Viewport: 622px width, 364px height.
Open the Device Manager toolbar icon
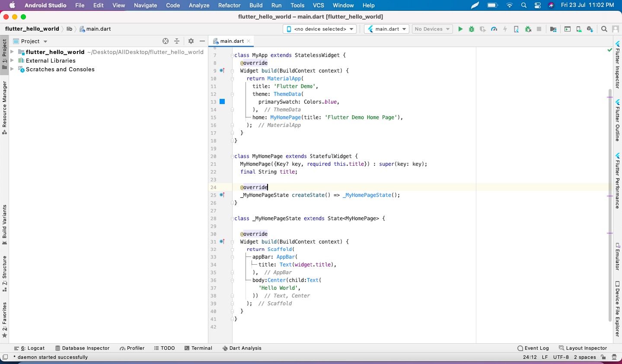(579, 29)
